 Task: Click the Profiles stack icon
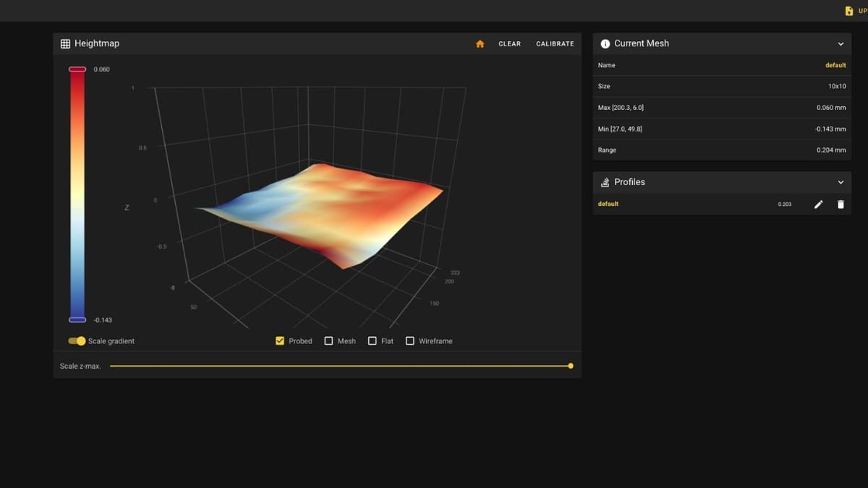click(605, 182)
